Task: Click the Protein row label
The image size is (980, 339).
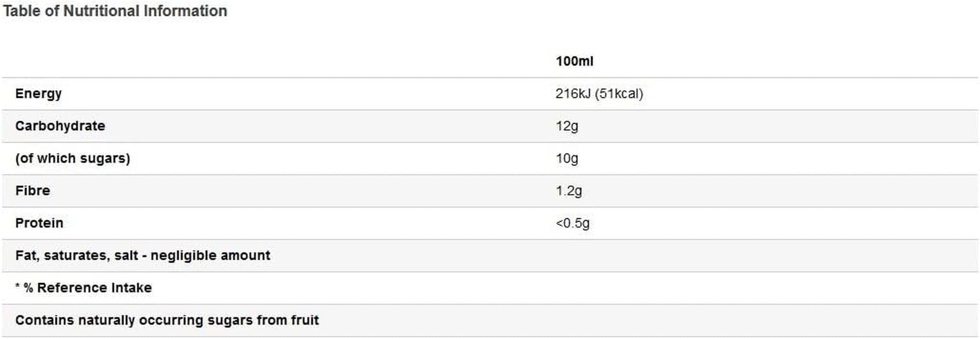Action: 39,223
